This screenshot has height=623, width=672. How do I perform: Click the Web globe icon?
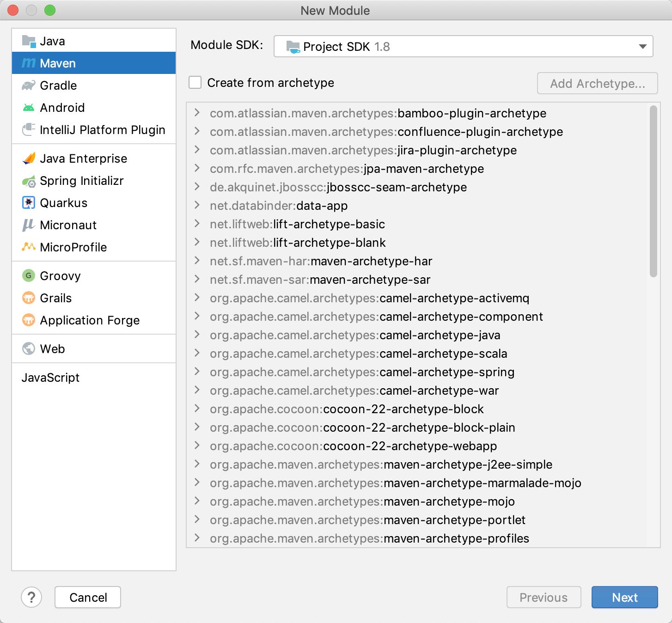point(29,348)
